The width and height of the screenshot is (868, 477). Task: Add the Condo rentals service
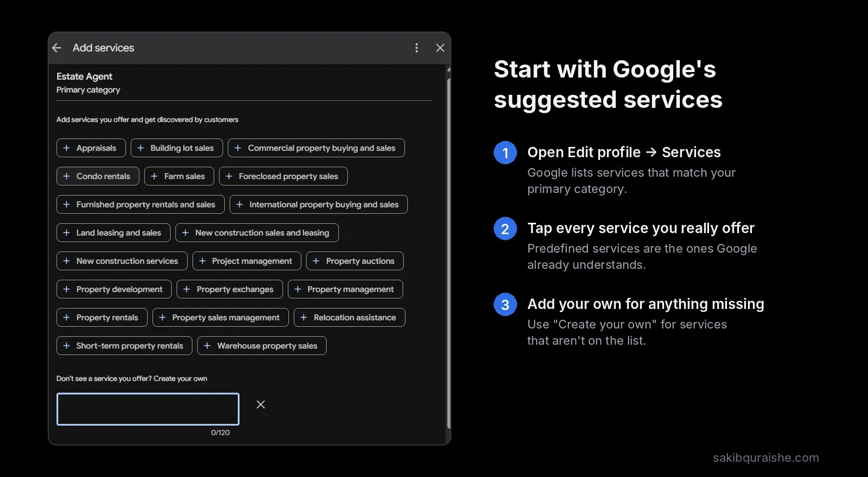[98, 176]
